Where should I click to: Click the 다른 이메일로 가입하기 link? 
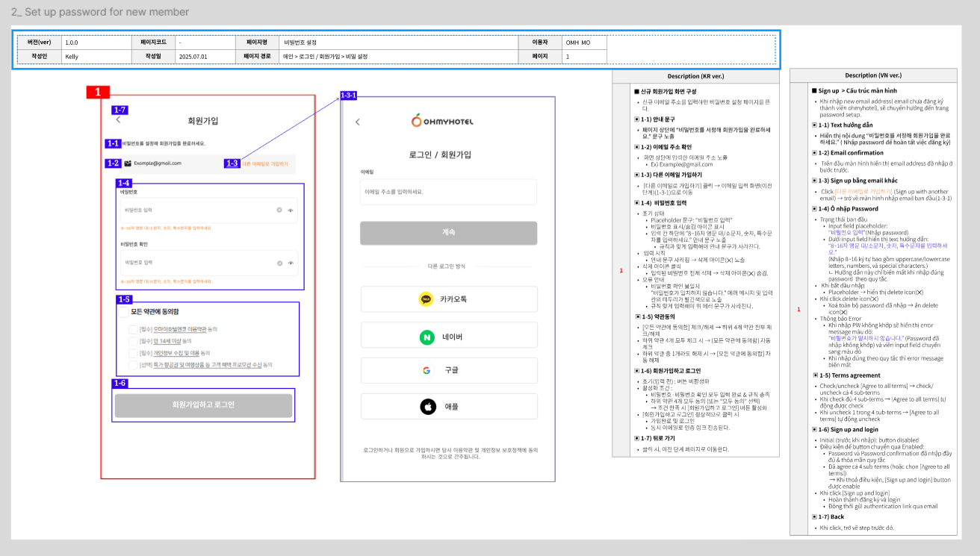click(264, 163)
